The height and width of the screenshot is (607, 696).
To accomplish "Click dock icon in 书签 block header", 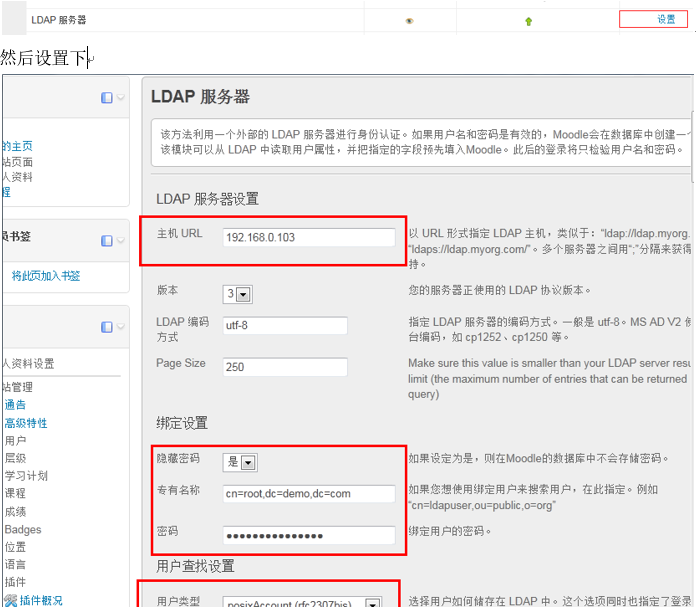I will click(x=107, y=241).
